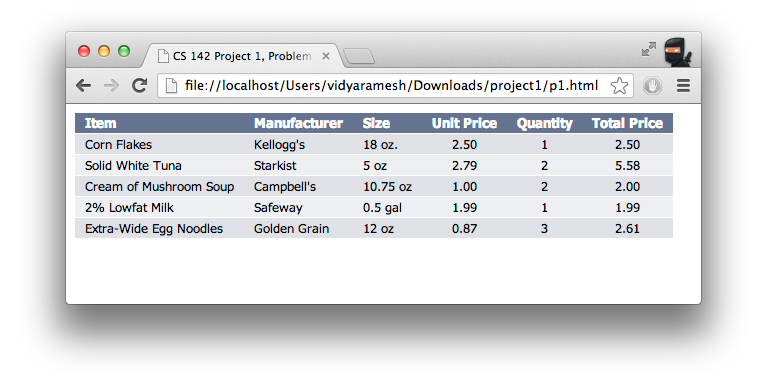This screenshot has height=384, width=766.
Task: Click the Safeway manufacturer cell
Action: pyautogui.click(x=278, y=208)
